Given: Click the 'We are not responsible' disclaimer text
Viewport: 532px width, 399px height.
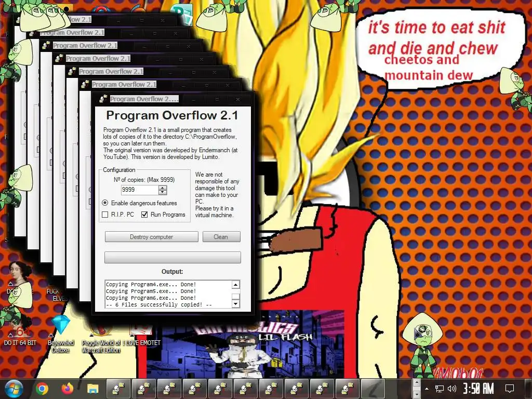Looking at the screenshot, I should point(217,195).
